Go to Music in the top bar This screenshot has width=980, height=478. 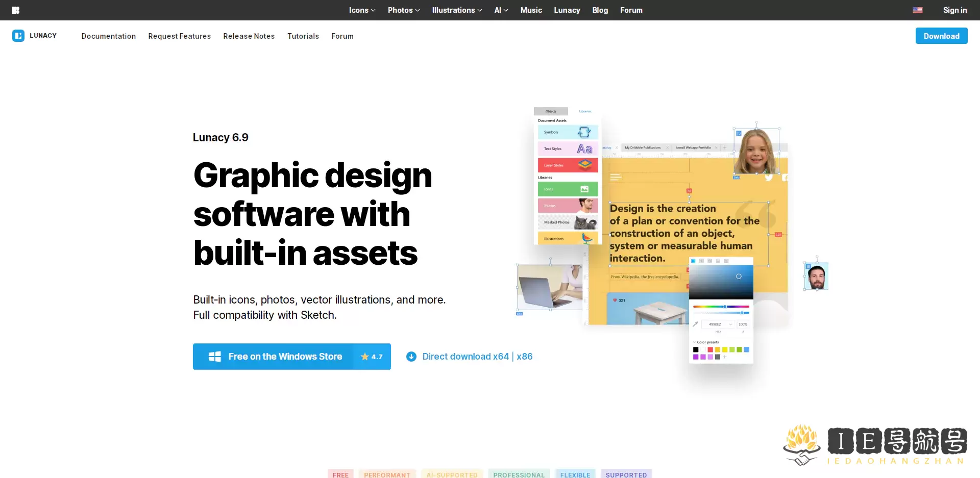click(x=531, y=10)
